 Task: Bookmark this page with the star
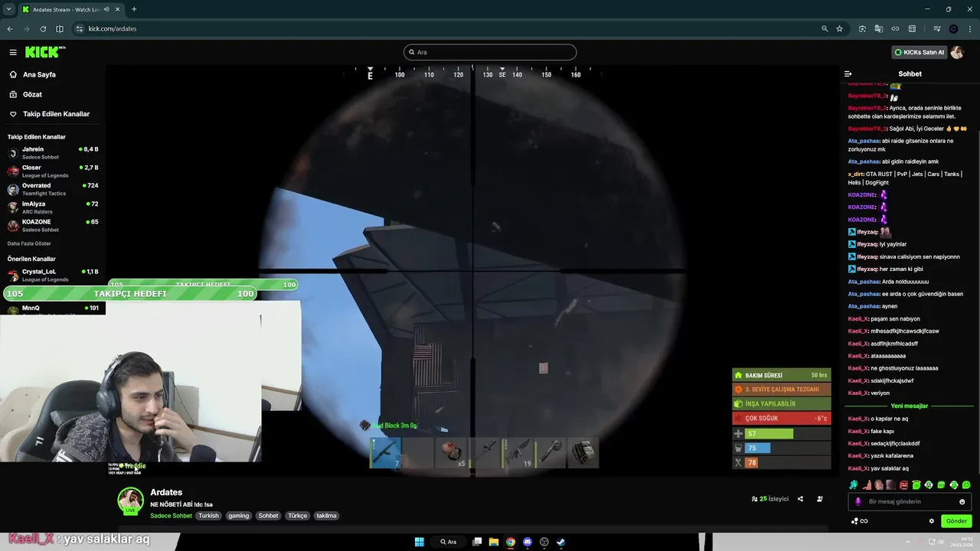tap(840, 29)
